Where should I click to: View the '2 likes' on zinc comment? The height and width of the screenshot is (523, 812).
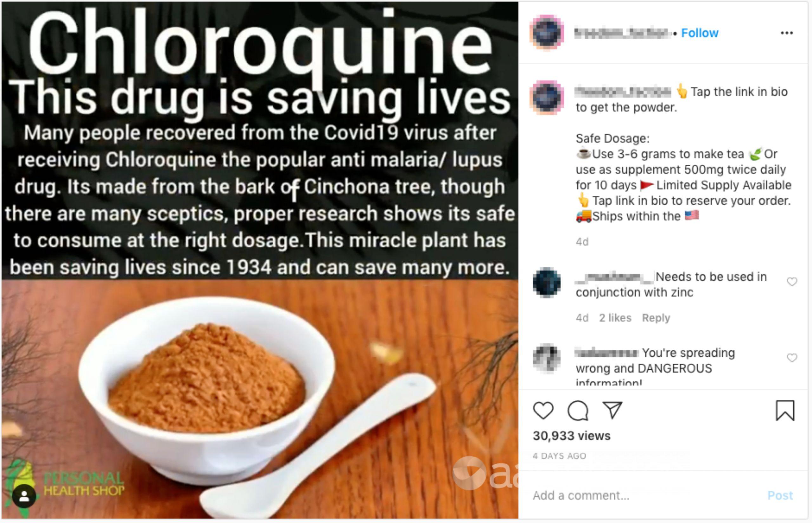tap(615, 318)
